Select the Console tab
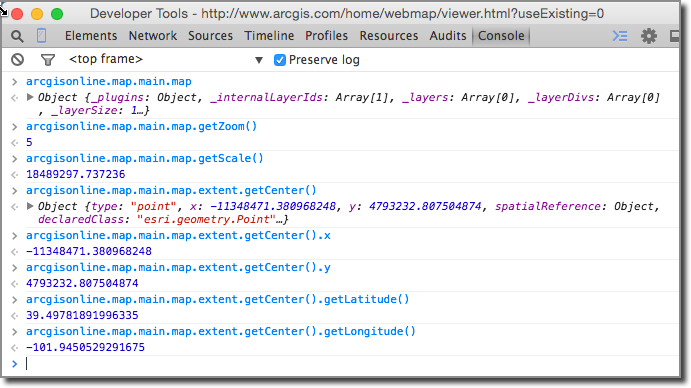 point(501,36)
